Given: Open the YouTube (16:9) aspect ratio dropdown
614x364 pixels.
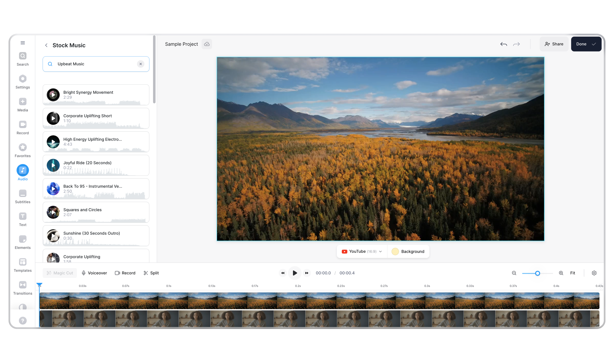Looking at the screenshot, I should 362,251.
